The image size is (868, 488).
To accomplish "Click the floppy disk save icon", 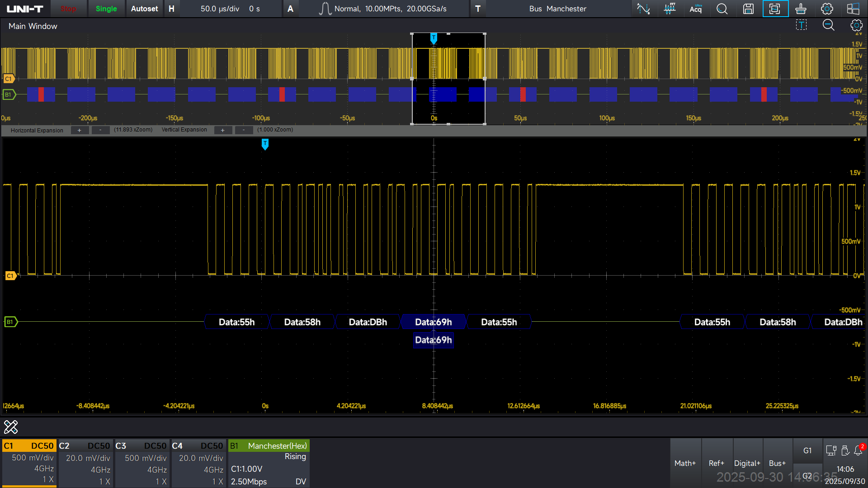I will pos(748,9).
